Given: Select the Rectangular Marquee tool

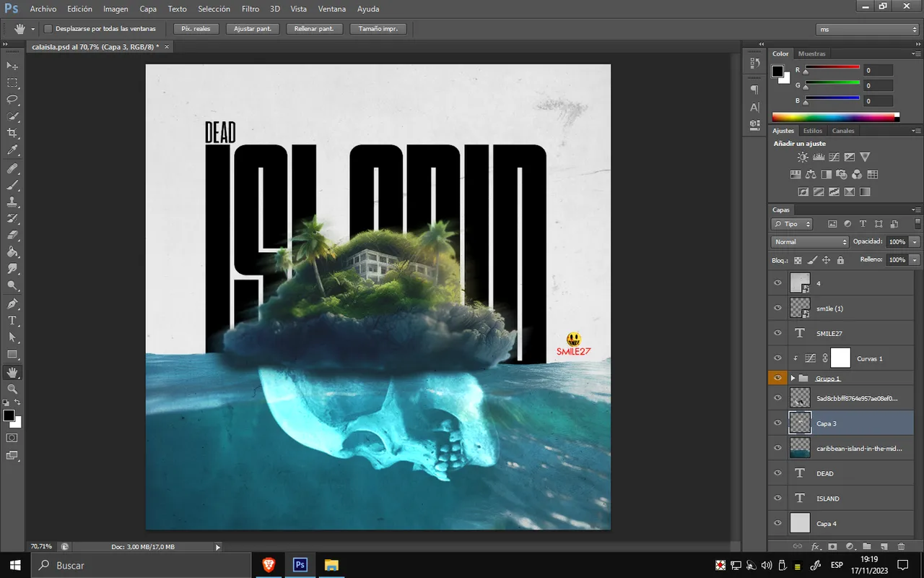Looking at the screenshot, I should pos(12,83).
